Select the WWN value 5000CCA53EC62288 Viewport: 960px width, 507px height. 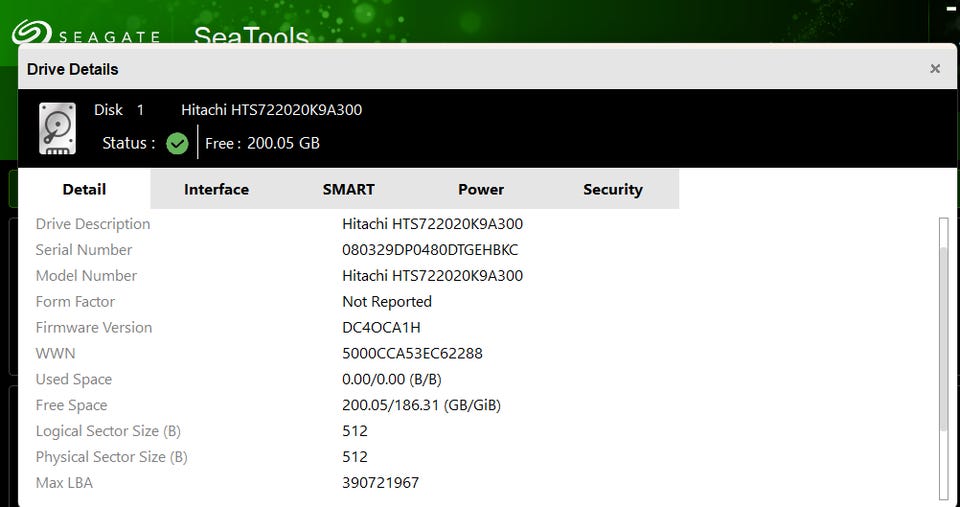[412, 353]
